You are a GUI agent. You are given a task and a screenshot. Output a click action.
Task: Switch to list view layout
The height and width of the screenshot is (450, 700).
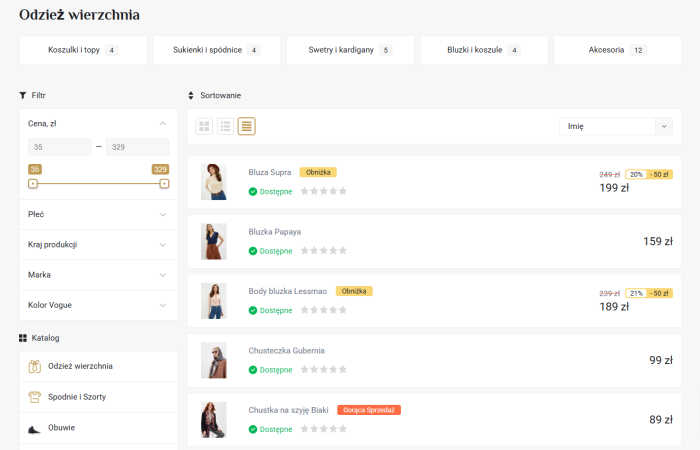(x=225, y=126)
